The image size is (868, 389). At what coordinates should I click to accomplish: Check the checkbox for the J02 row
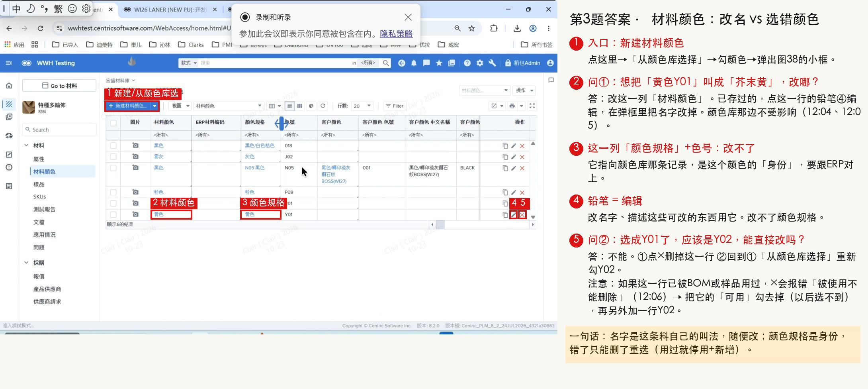[x=113, y=157]
